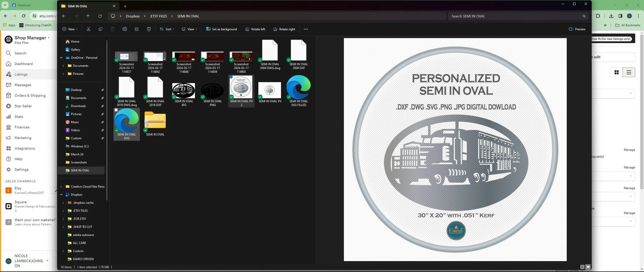Click Rotate right button
Screen dimensions: 644x272
(x=284, y=29)
